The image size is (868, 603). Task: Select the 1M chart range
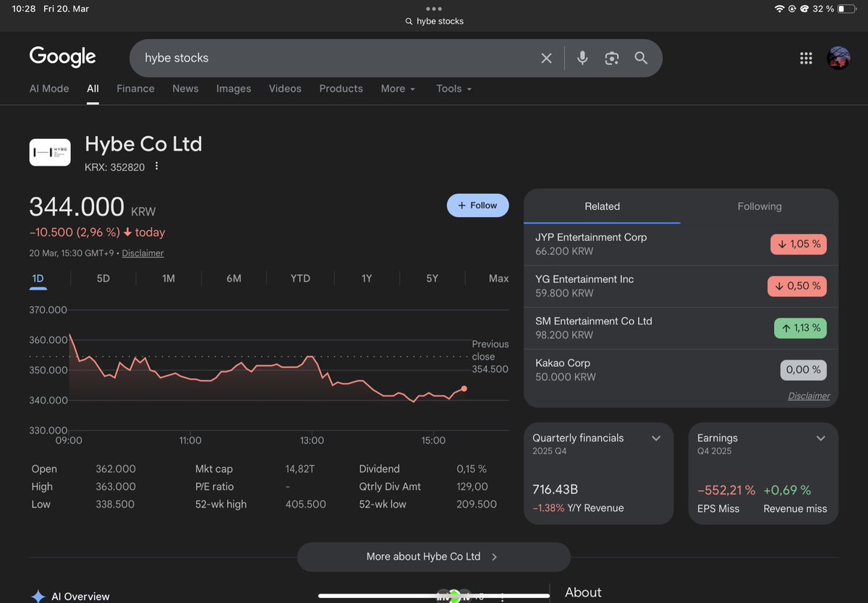click(x=169, y=278)
